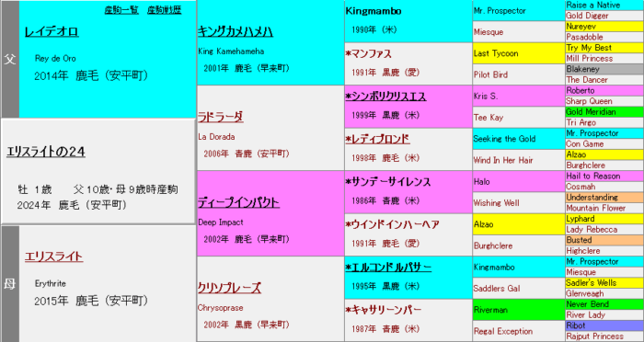Select the サンデーサイレンス cell
The height and width of the screenshot is (342, 644).
tap(408, 192)
